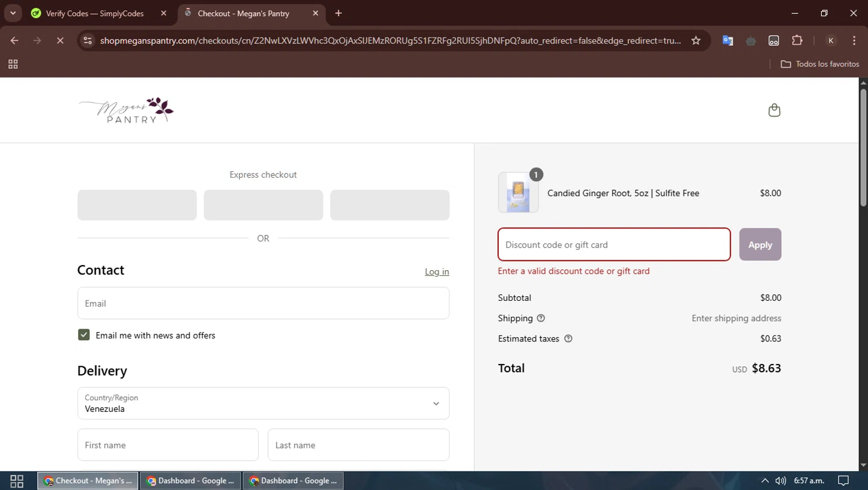Click the first express checkout button
The height and width of the screenshot is (490, 868).
pyautogui.click(x=137, y=205)
